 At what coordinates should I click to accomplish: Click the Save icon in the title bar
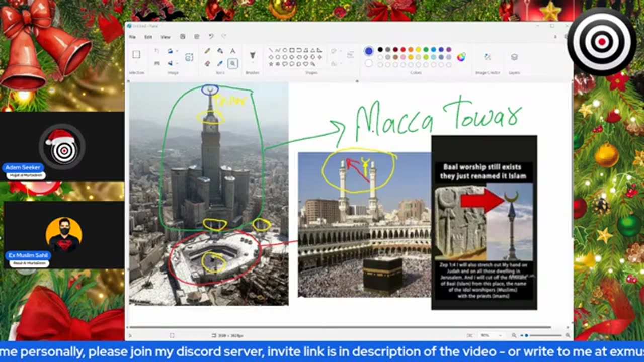pos(183,37)
